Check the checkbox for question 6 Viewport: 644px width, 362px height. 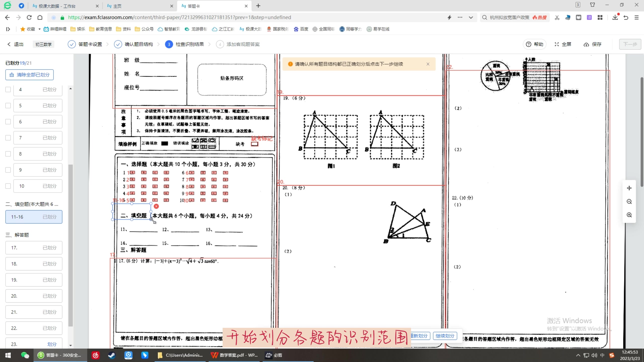pyautogui.click(x=8, y=122)
